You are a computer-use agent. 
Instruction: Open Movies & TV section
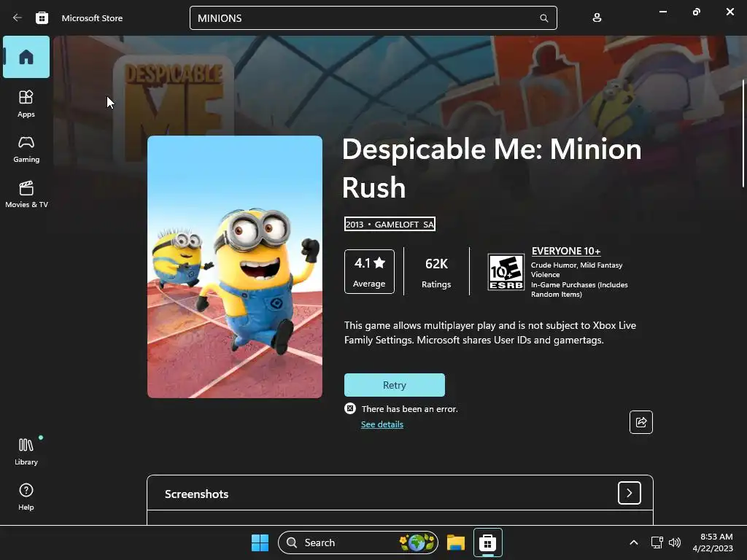26,194
